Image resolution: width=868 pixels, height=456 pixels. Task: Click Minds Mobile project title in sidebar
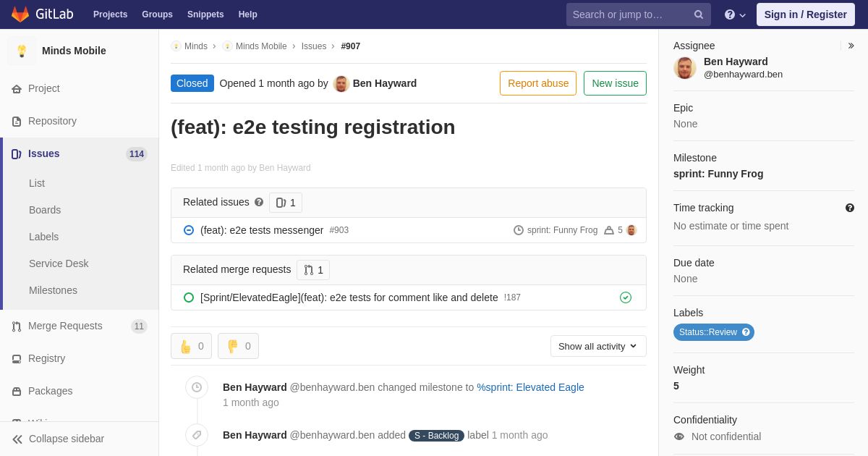(x=74, y=51)
